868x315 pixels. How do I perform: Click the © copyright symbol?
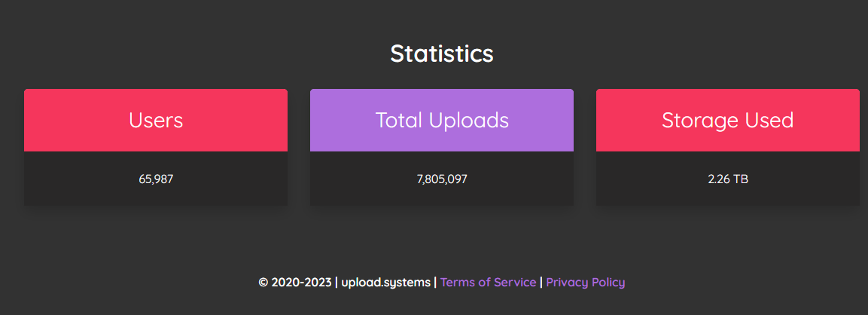pos(263,283)
